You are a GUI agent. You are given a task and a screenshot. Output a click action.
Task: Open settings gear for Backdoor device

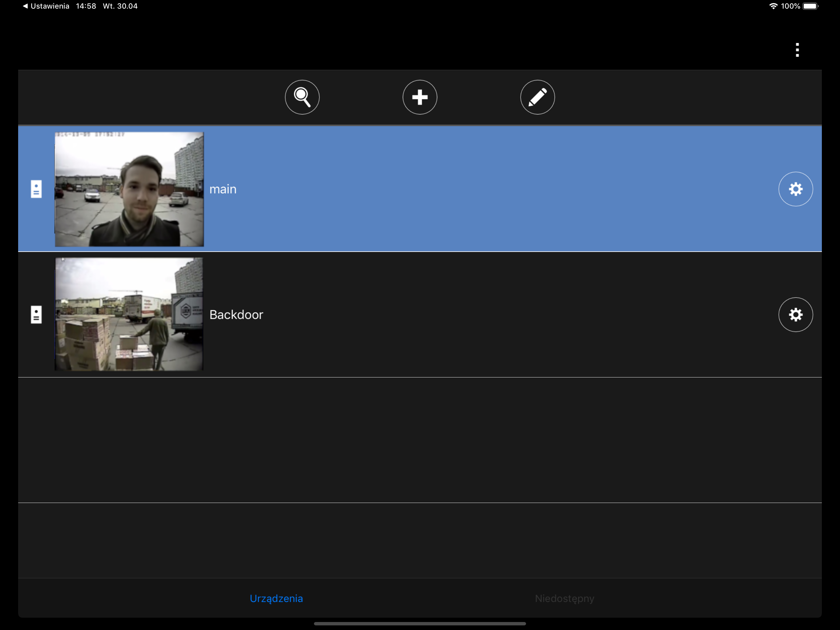[x=795, y=315]
